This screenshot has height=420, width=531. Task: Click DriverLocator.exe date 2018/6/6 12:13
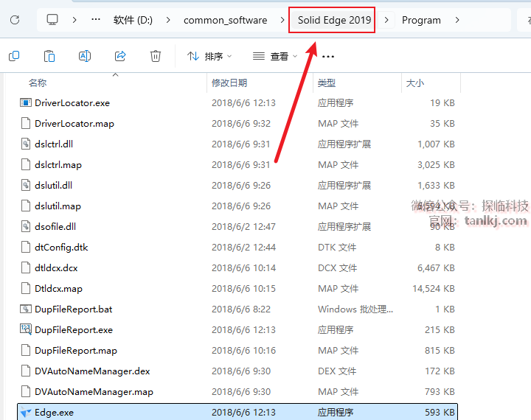coord(243,103)
